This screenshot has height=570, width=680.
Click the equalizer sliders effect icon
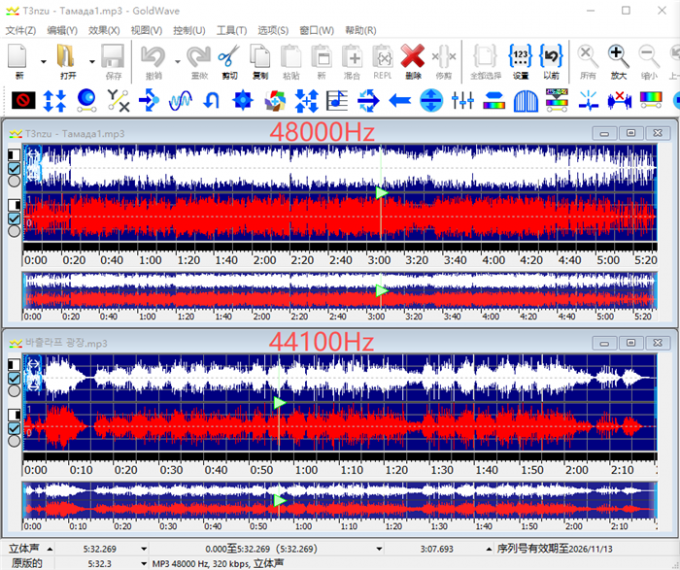click(462, 100)
